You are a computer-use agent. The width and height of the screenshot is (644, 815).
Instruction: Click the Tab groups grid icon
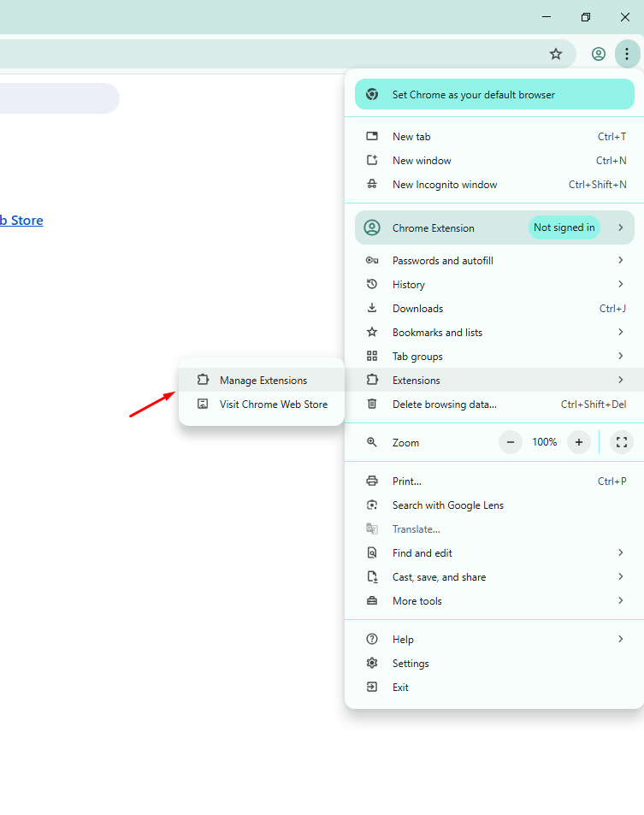coord(372,356)
